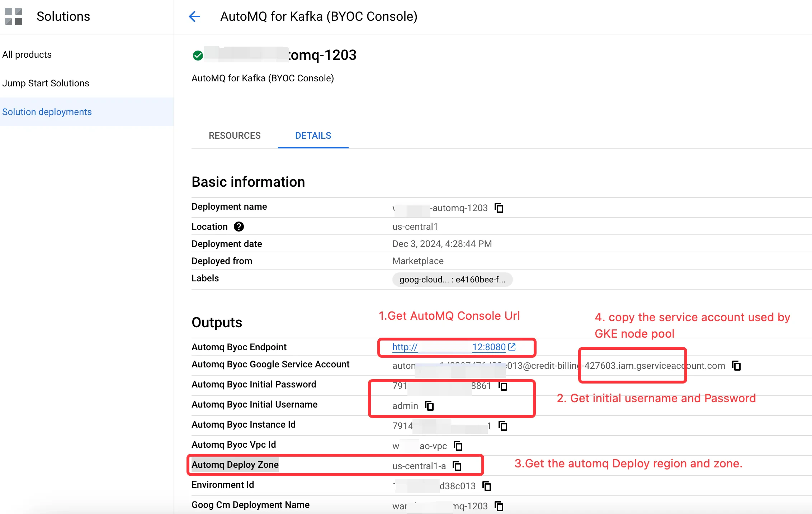This screenshot has width=812, height=514.
Task: Click the Solutions grid logo icon
Action: click(x=14, y=16)
